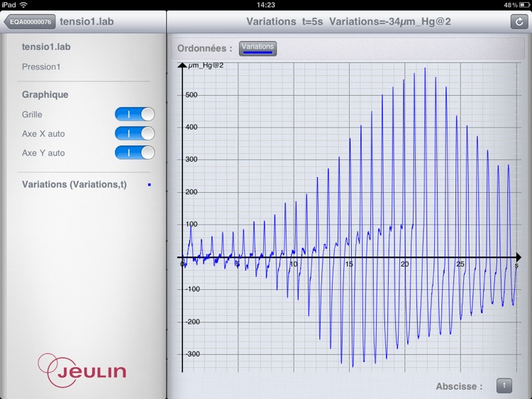This screenshot has height=399, width=532.
Task: Tap the 25 label on the time axis
Action: [460, 264]
